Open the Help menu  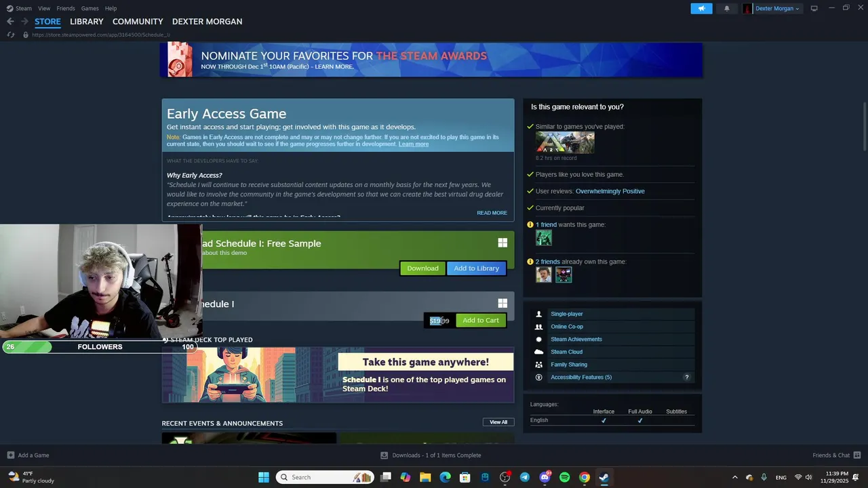[x=111, y=8]
